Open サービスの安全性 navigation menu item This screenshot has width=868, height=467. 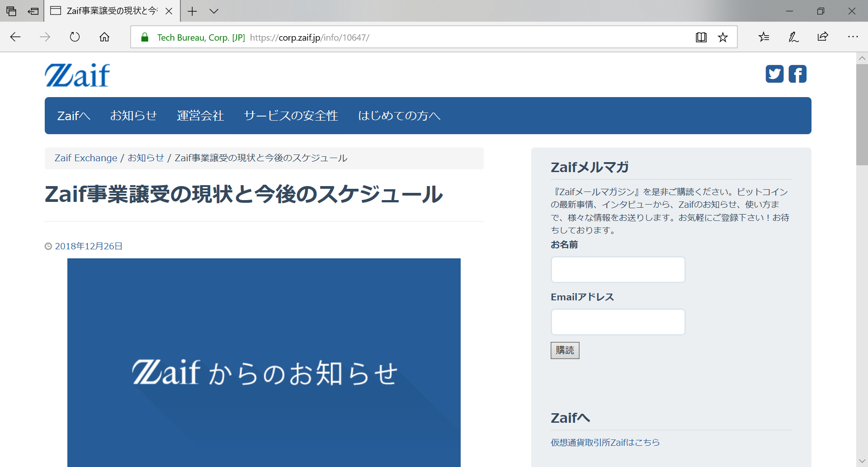pyautogui.click(x=291, y=116)
